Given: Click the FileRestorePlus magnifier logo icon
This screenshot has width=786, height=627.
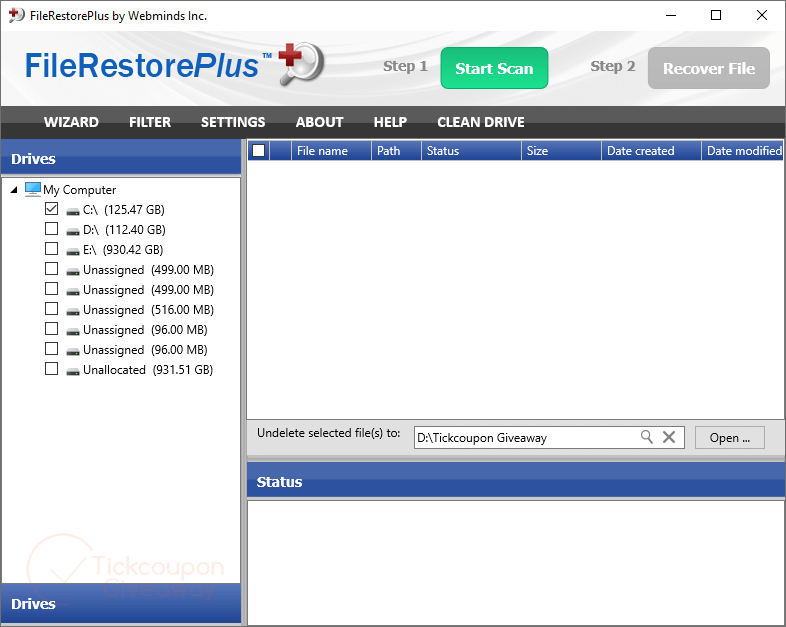Looking at the screenshot, I should [301, 63].
